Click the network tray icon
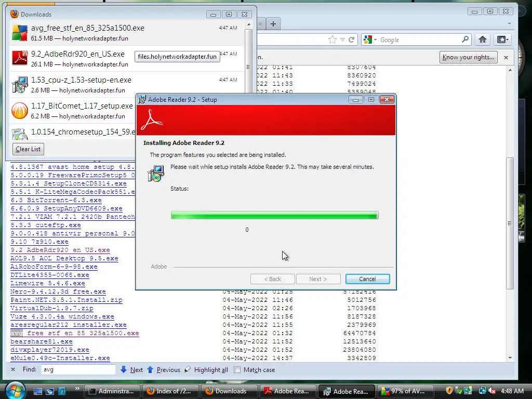This screenshot has width=532, height=399. tap(482, 391)
